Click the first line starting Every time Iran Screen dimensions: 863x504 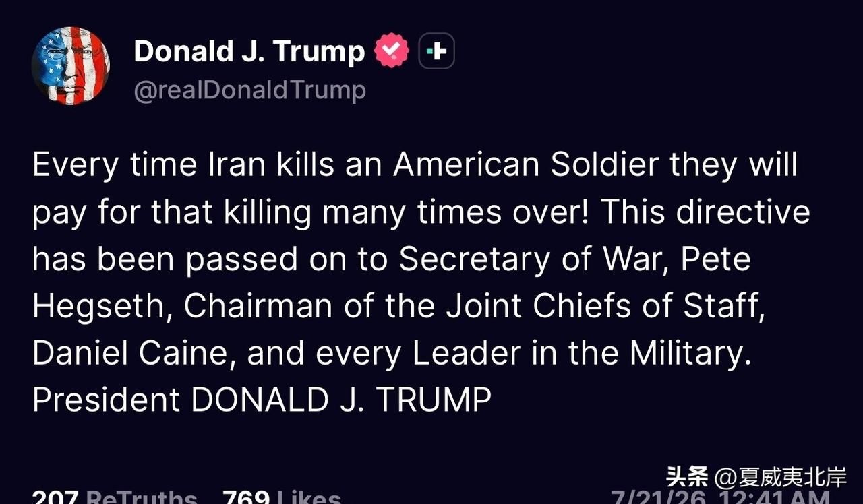[x=415, y=165]
